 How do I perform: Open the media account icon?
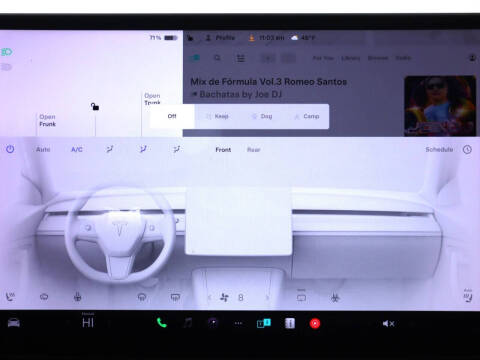tap(472, 58)
